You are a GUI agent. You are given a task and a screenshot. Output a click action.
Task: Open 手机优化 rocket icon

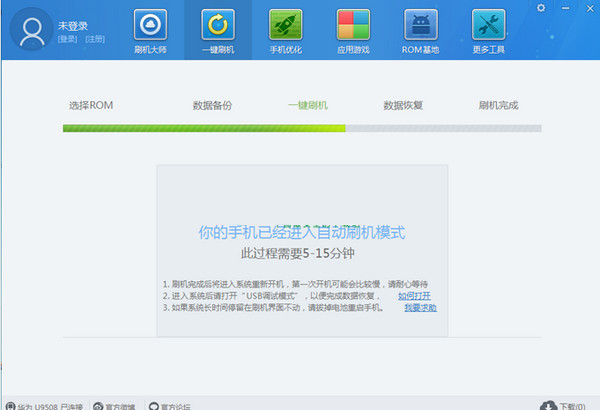(285, 25)
